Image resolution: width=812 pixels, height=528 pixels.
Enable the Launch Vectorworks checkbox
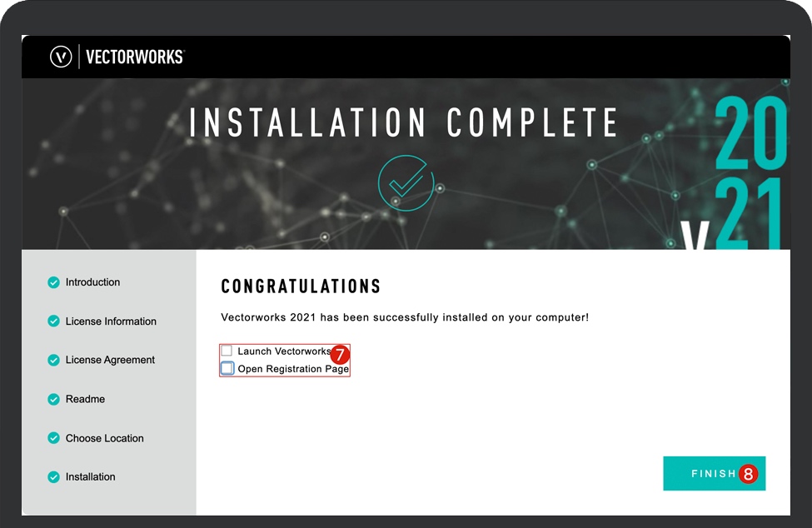click(227, 351)
